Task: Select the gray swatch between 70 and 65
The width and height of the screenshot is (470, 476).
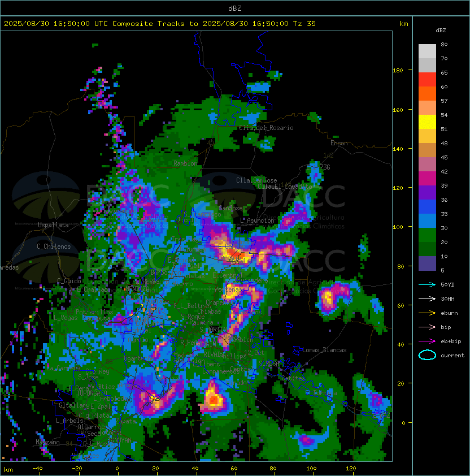Action: click(427, 65)
